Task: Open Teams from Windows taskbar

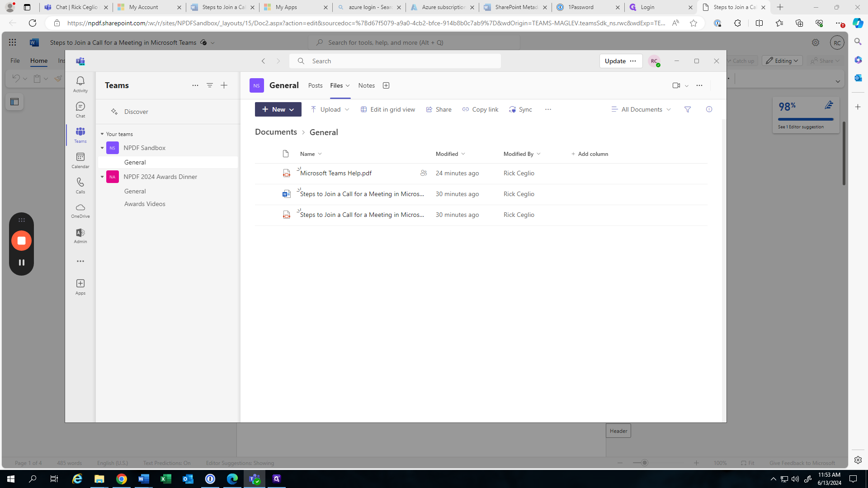Action: coord(255,479)
